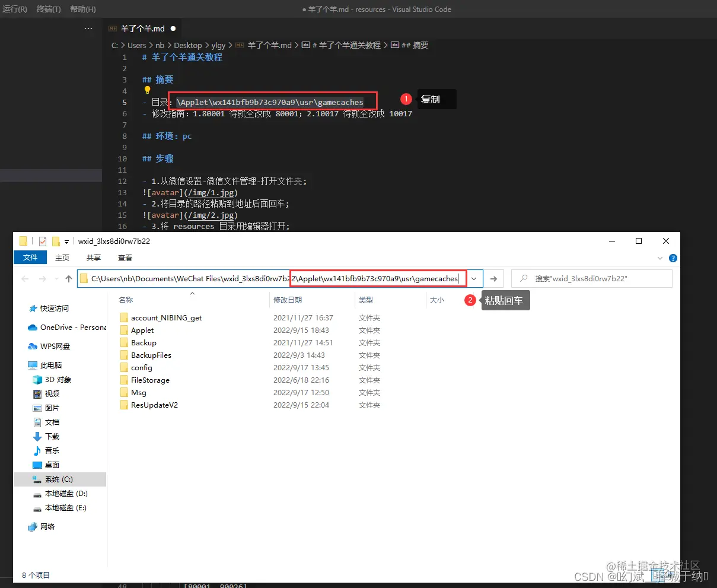Select 此电脑 in the navigation pane
This screenshot has width=717, height=588.
pyautogui.click(x=51, y=365)
